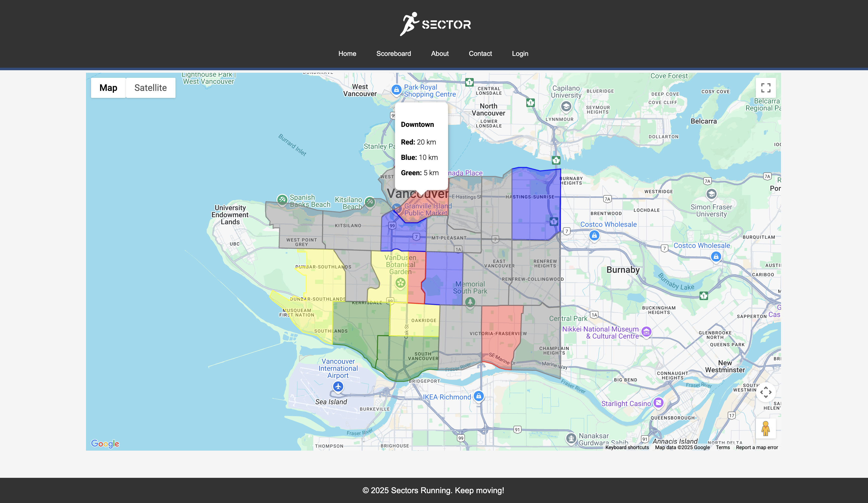Click Vancouver International Airport marker icon
This screenshot has height=503, width=868.
(x=338, y=387)
